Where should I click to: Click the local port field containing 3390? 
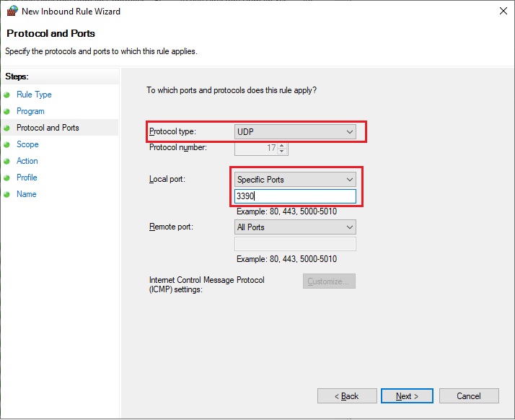pos(295,196)
